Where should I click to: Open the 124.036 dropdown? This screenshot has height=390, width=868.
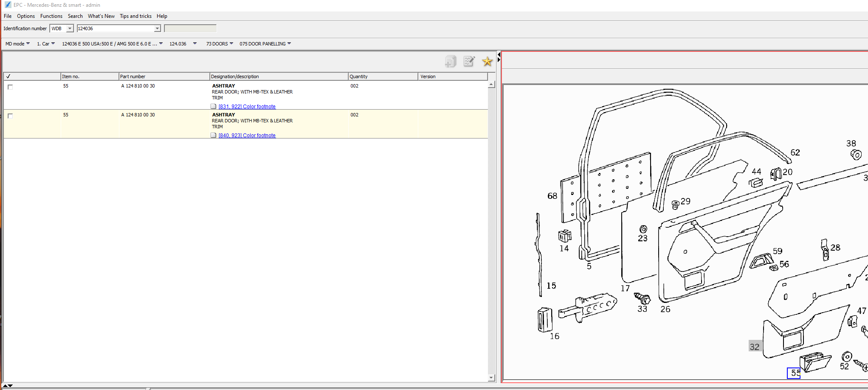(x=183, y=44)
